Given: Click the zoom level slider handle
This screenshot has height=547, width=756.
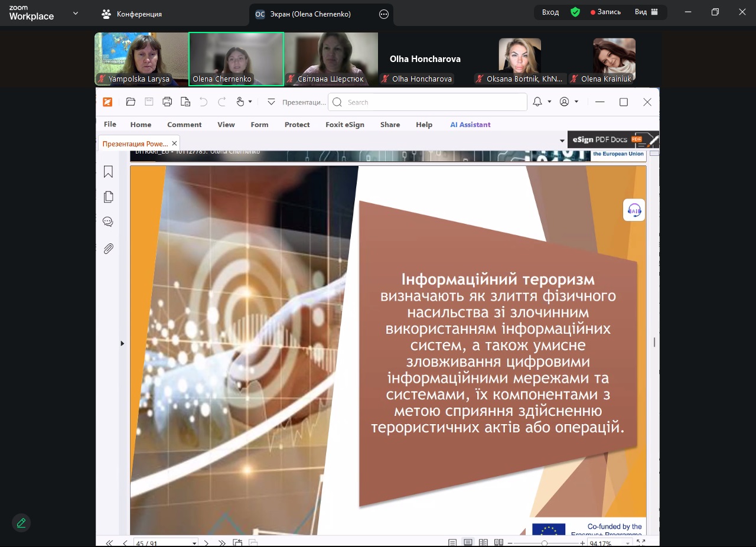Looking at the screenshot, I should click(544, 543).
